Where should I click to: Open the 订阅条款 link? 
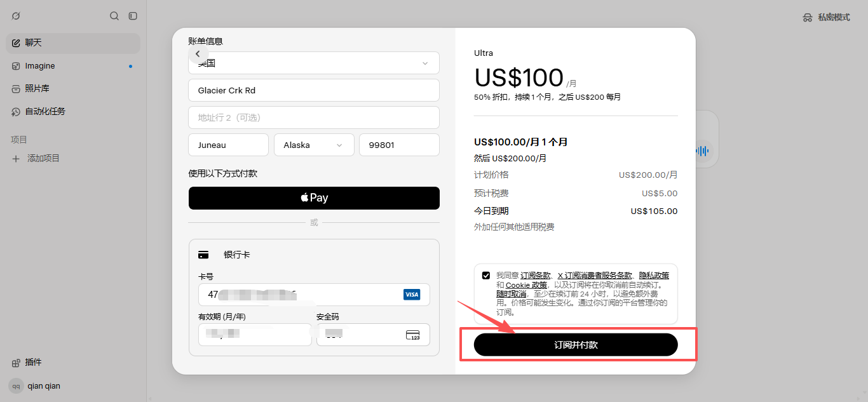point(536,276)
